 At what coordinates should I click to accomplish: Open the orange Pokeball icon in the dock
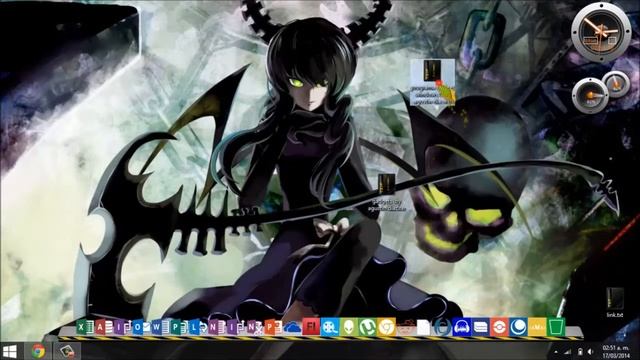click(x=499, y=327)
